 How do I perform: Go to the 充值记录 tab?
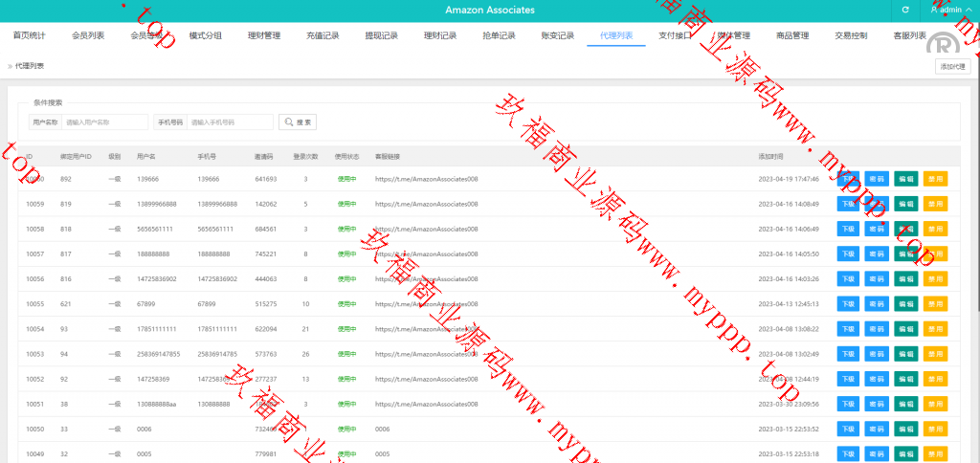pos(323,36)
